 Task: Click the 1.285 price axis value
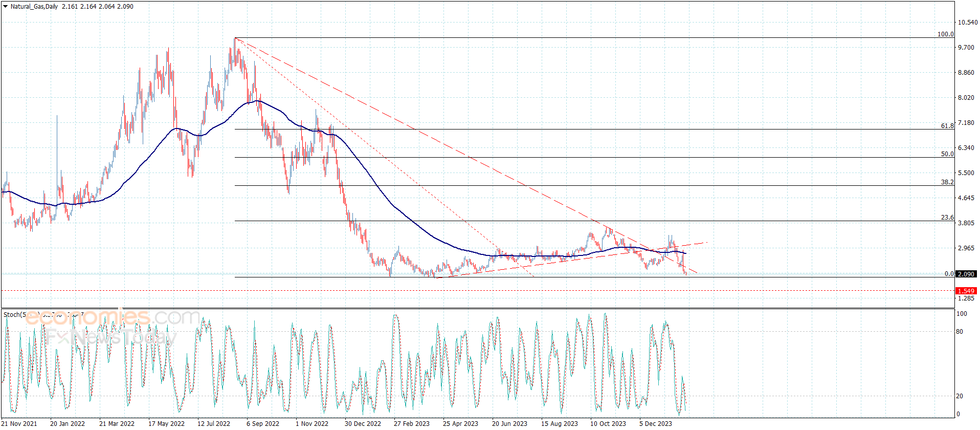click(966, 298)
